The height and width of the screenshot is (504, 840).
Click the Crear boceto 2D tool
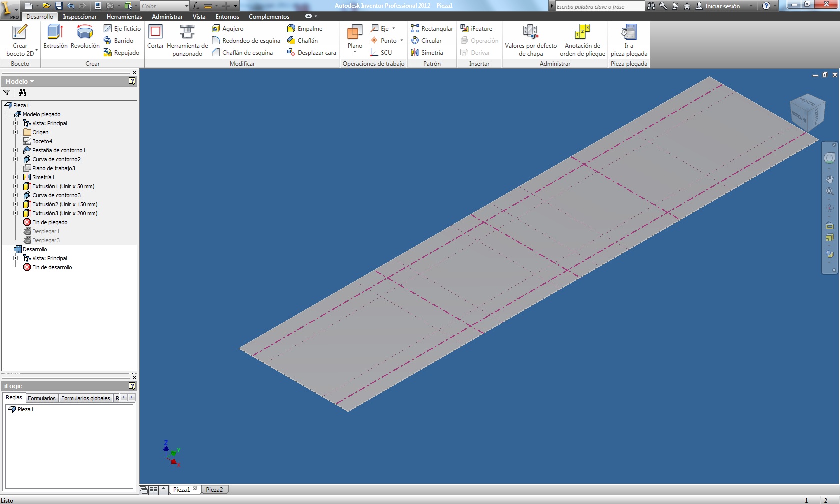(x=20, y=40)
